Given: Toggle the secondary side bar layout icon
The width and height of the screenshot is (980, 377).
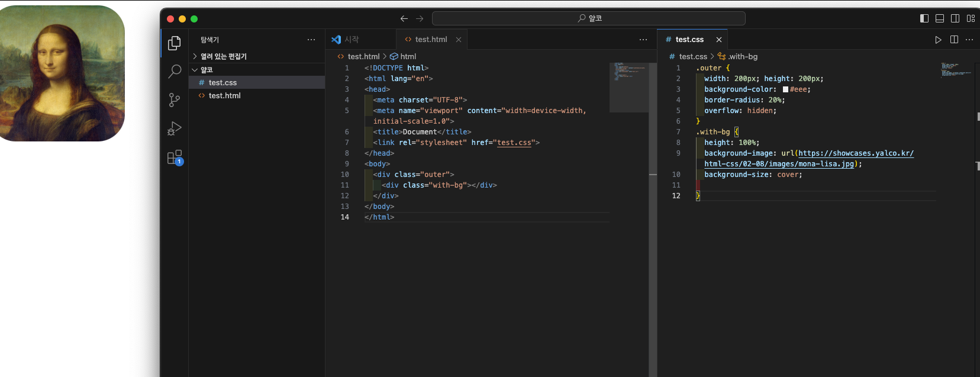Looking at the screenshot, I should click(955, 18).
